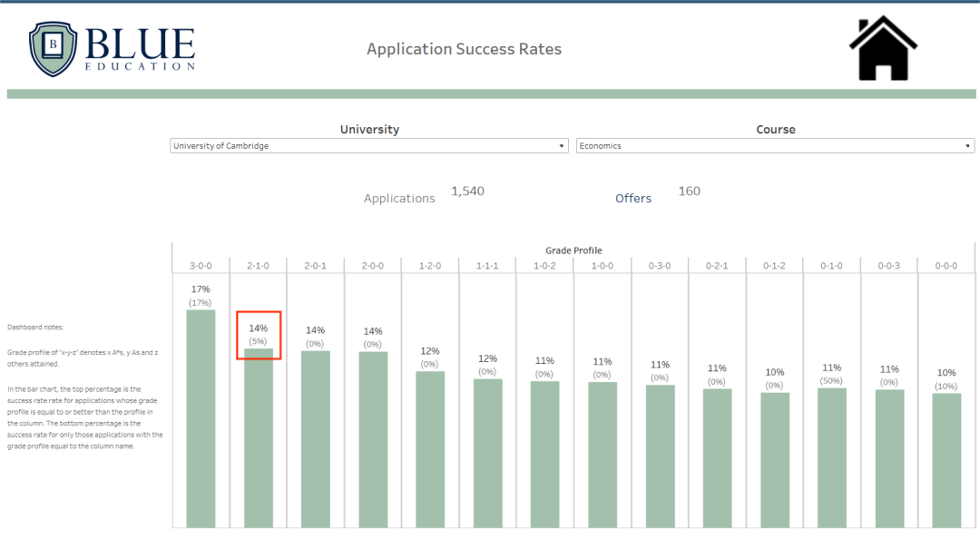Click the 0-1-2 column header
This screenshot has height=539, width=980.
774,266
